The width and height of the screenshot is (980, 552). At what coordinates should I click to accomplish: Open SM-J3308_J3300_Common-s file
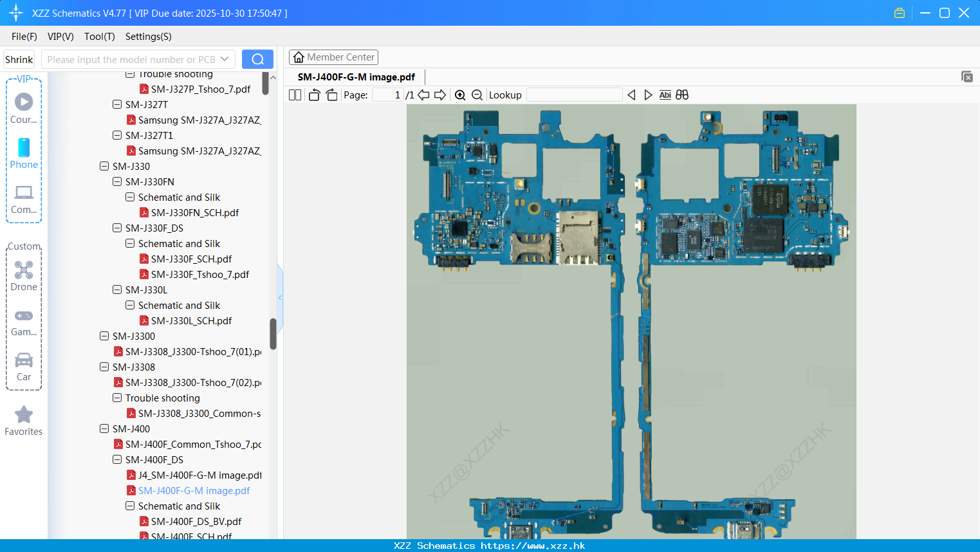click(199, 413)
